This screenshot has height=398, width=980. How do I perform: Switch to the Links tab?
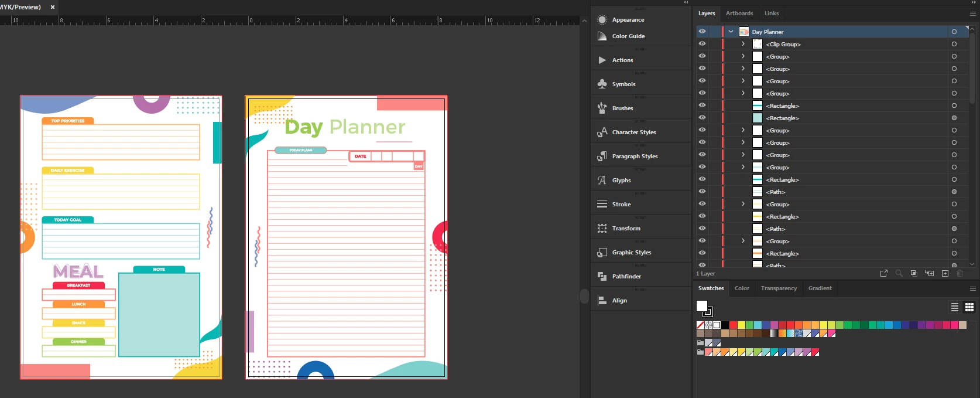coord(772,13)
